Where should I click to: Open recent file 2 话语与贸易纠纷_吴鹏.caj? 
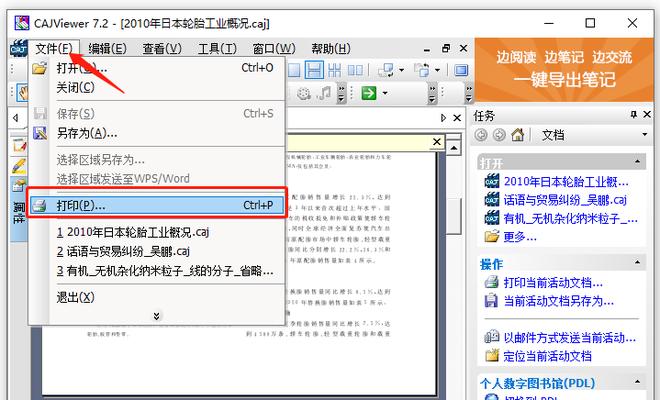point(158,251)
